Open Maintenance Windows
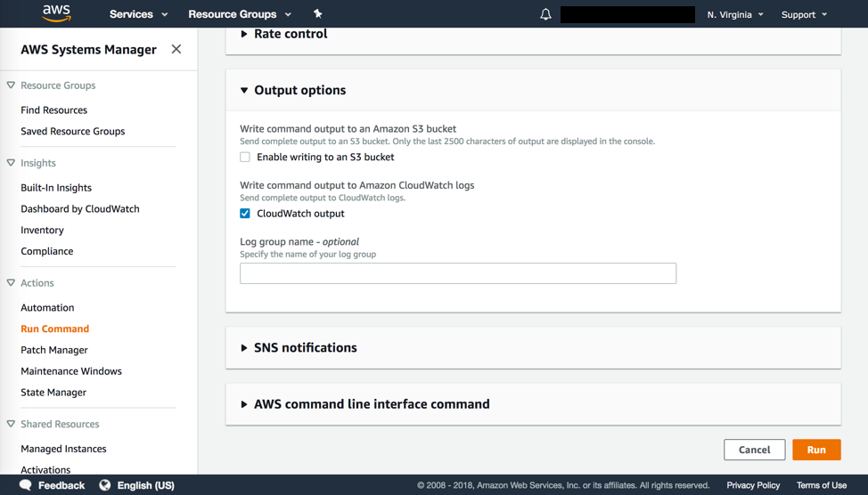The width and height of the screenshot is (868, 495). pos(71,371)
